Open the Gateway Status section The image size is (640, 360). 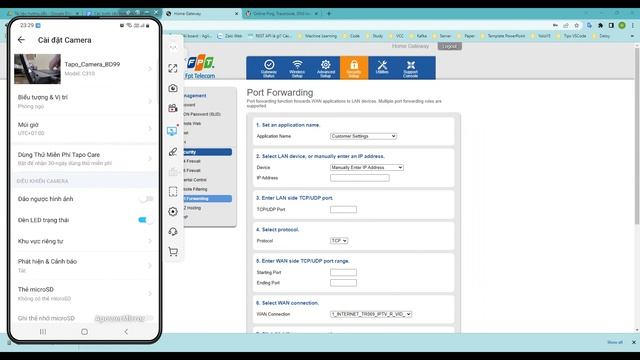pos(269,68)
